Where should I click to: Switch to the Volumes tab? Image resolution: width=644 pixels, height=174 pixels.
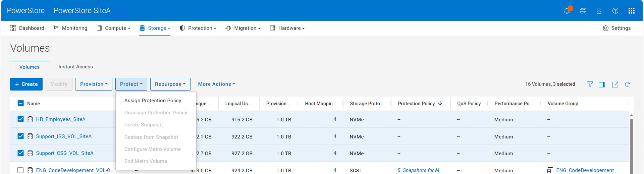coord(30,67)
